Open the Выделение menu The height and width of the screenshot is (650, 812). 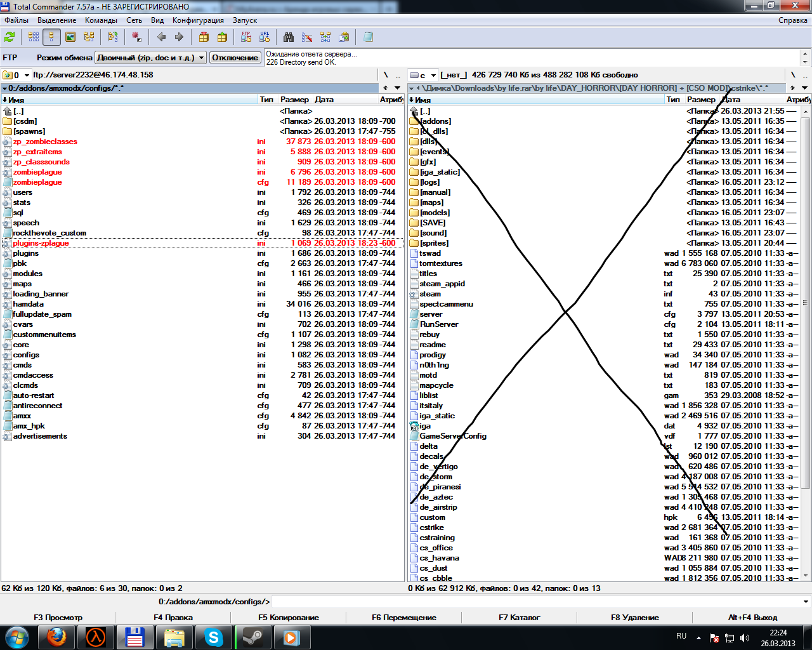click(57, 20)
